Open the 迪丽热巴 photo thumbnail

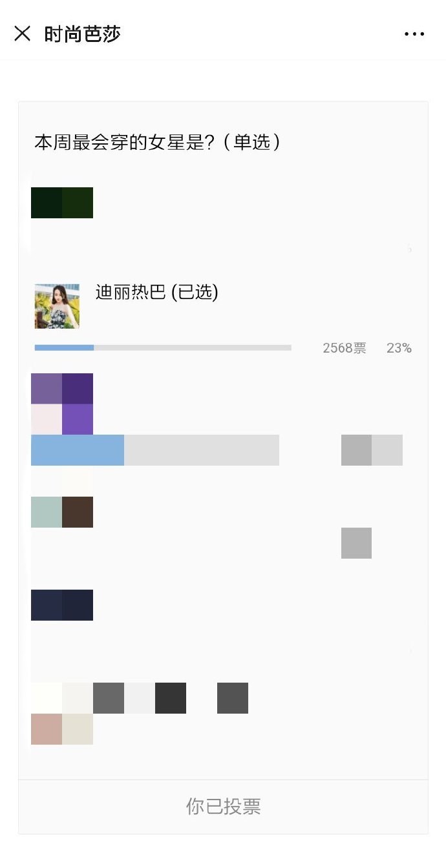click(x=57, y=306)
